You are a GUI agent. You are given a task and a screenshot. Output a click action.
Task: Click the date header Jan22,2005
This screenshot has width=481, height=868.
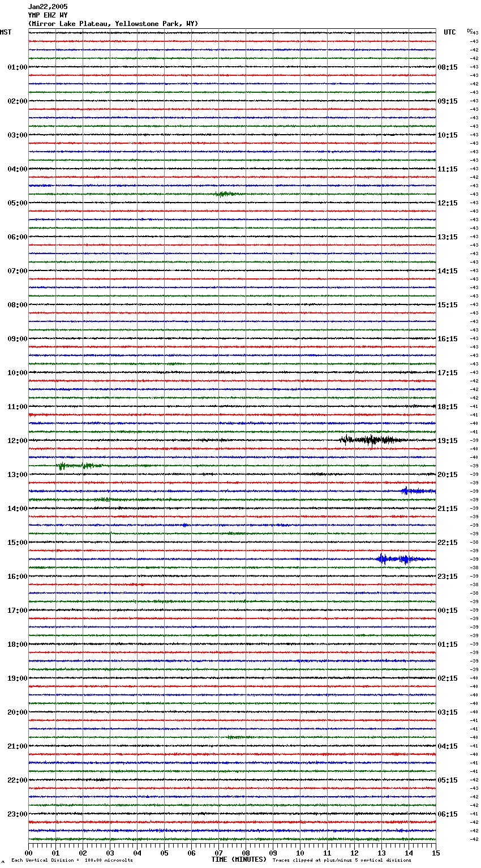(48, 7)
